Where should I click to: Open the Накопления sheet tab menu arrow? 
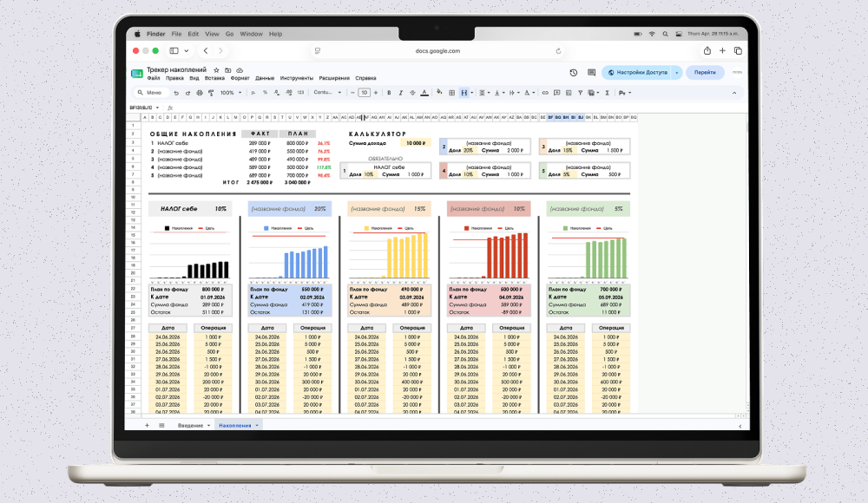coord(257,426)
